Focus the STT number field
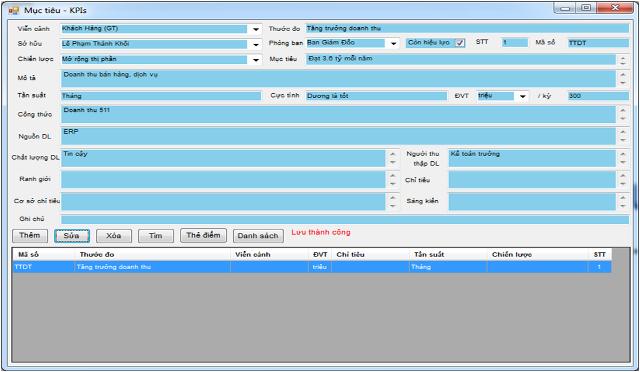Viewport: 640px width, 372px height. point(514,42)
